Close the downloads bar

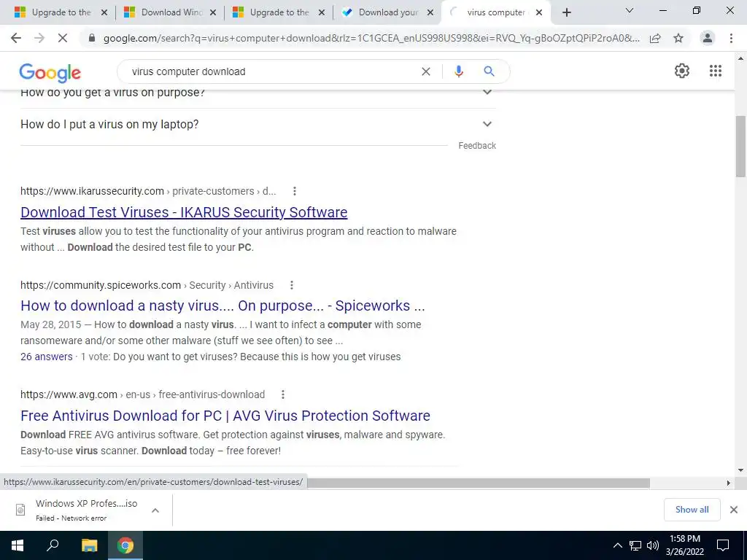(734, 510)
